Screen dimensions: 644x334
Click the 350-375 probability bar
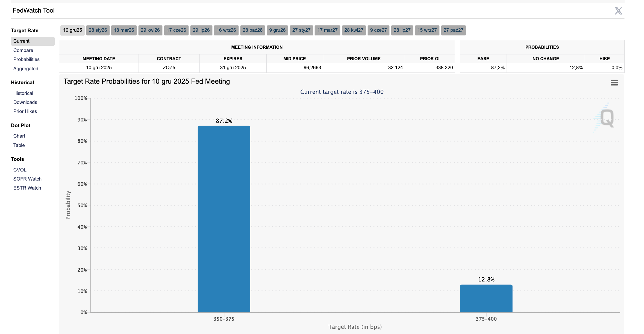coord(224,219)
